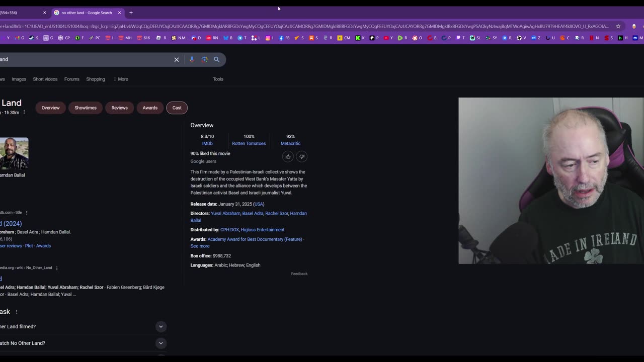
Task: Open the 'GP' bookmark
Action: pos(64,38)
